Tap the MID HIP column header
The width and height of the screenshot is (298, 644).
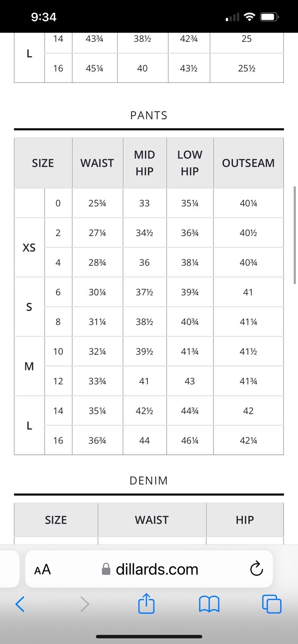coord(145,163)
